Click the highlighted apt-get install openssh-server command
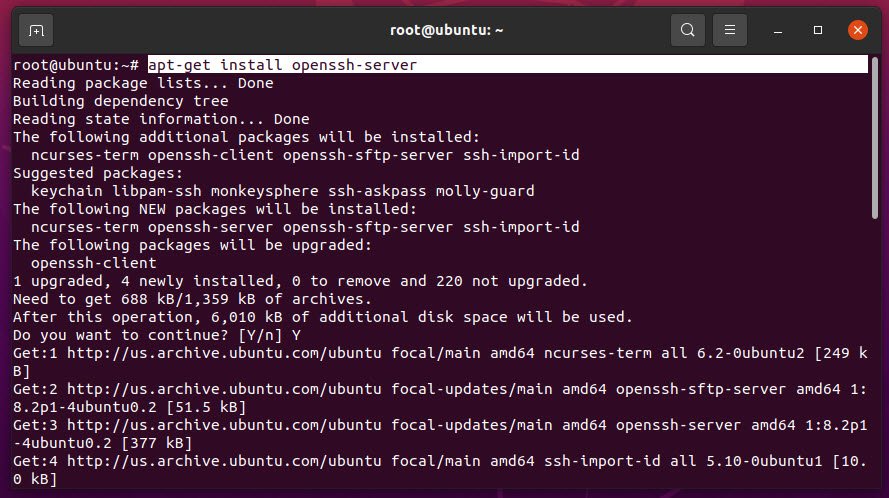This screenshot has width=889, height=498. click(282, 65)
